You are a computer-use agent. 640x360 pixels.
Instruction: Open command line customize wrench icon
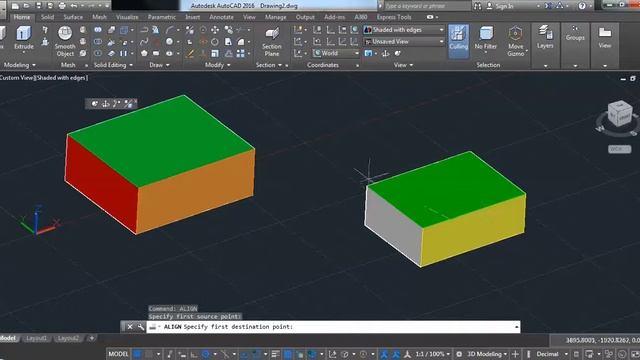[x=141, y=327]
